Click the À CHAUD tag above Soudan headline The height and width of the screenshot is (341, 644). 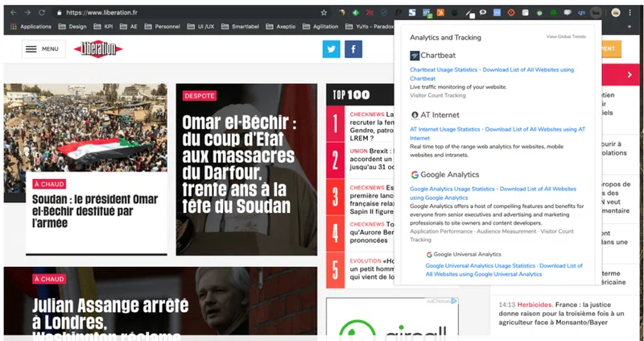(49, 184)
